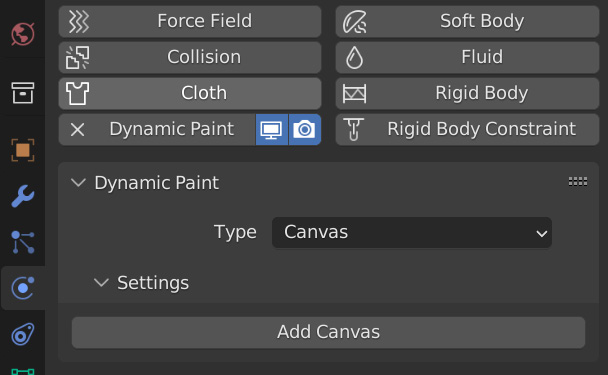This screenshot has height=375, width=608.
Task: Toggle Dynamic Paint render camera visibility
Action: (x=305, y=130)
